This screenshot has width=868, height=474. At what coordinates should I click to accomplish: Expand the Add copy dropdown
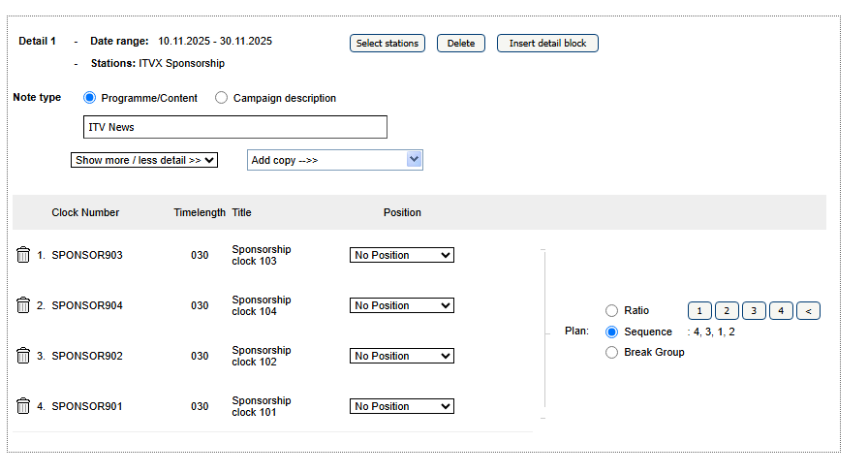[335, 160]
